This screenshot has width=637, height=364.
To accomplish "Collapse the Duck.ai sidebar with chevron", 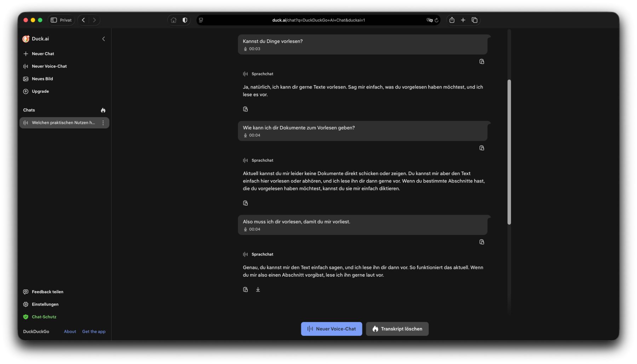I will pos(103,39).
